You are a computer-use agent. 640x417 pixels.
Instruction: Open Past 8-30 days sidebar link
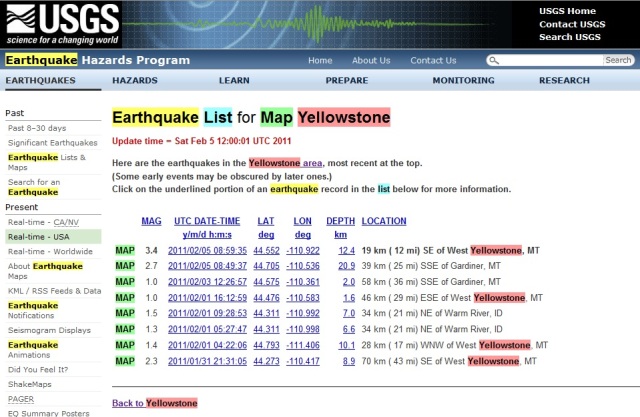pos(37,128)
